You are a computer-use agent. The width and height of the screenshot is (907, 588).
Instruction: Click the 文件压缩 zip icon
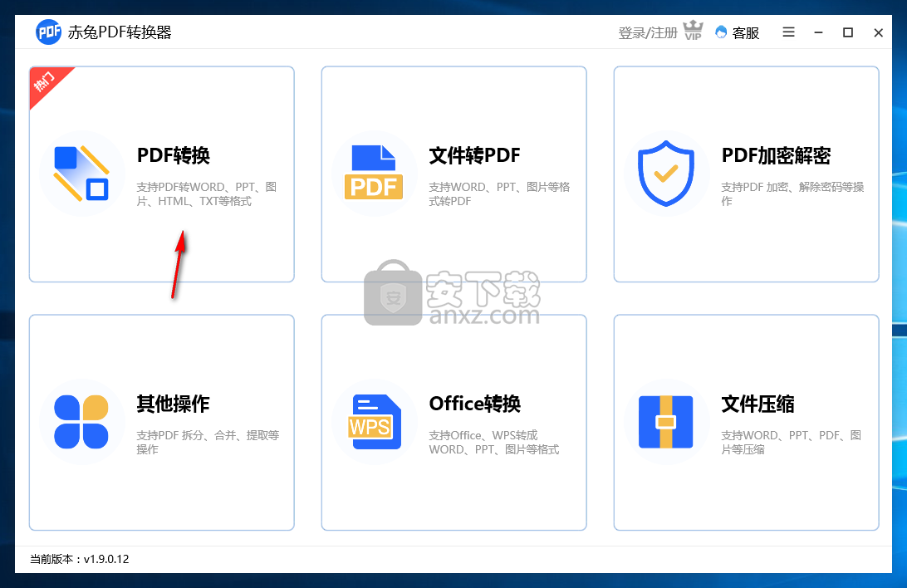pos(666,422)
